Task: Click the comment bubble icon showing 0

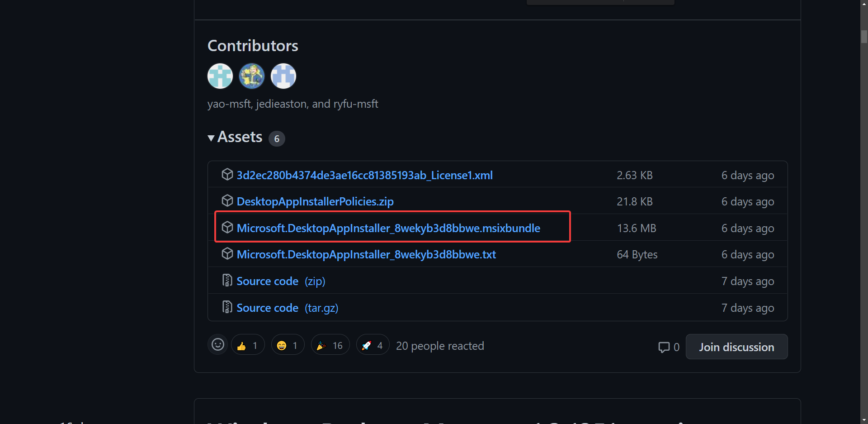Action: pyautogui.click(x=664, y=347)
